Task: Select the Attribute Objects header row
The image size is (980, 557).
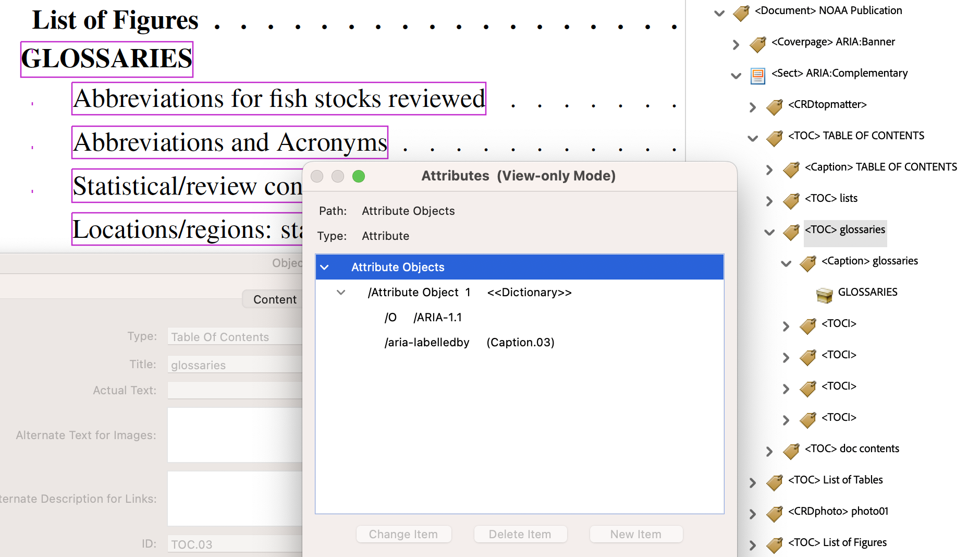Action: tap(519, 267)
